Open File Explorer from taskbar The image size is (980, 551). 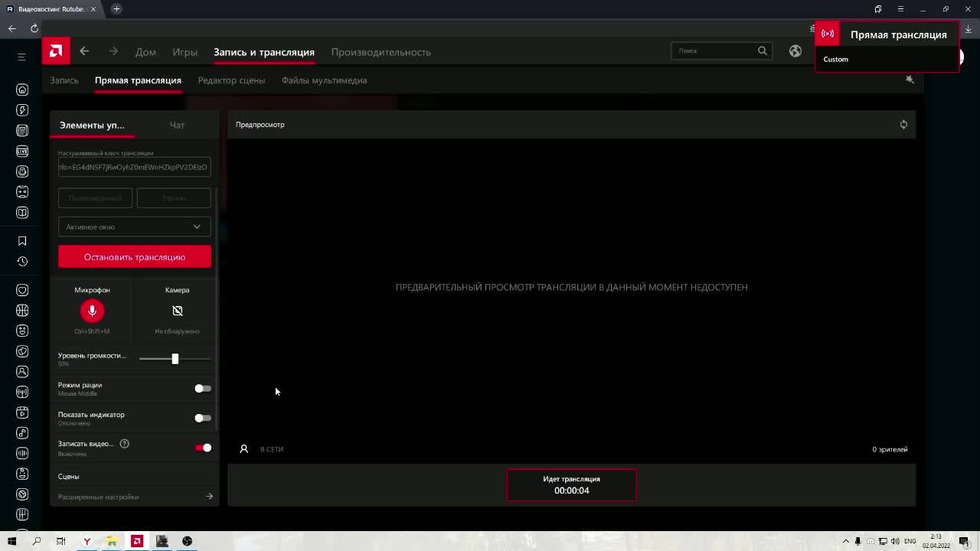click(112, 541)
